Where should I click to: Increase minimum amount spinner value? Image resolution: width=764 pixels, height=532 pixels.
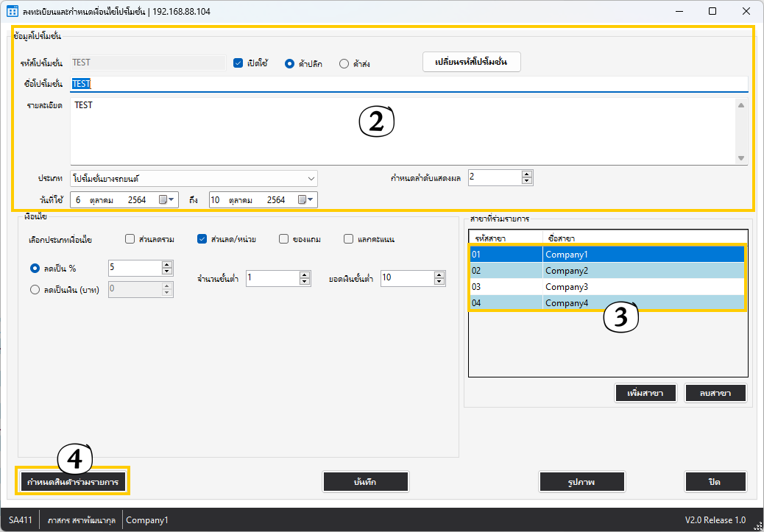(x=439, y=274)
